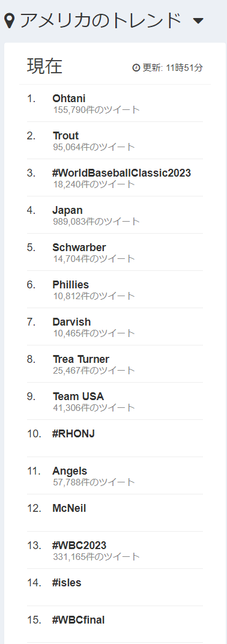Open the #isles hashtag
The width and height of the screenshot is (227, 644).
(67, 582)
